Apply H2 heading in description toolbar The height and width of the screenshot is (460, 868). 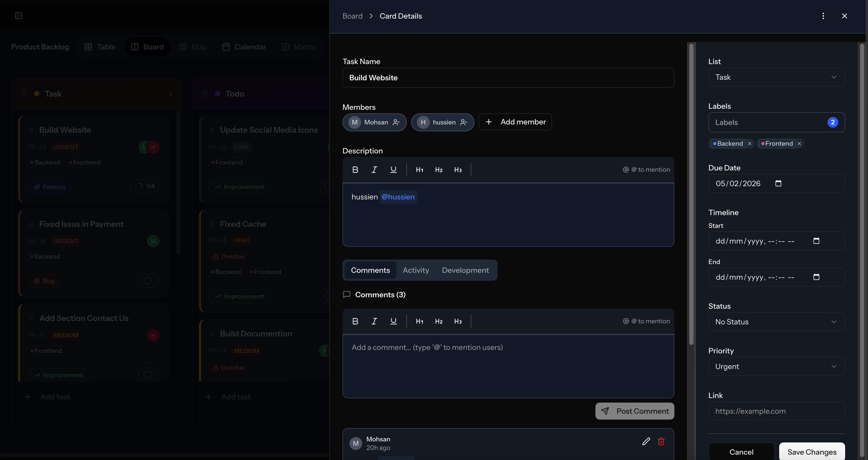click(438, 170)
